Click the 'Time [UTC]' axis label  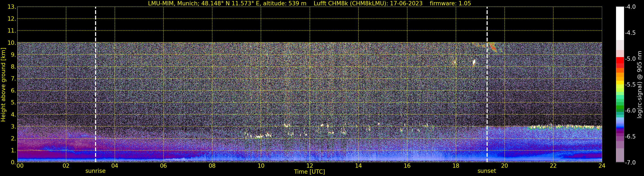[x=310, y=172]
